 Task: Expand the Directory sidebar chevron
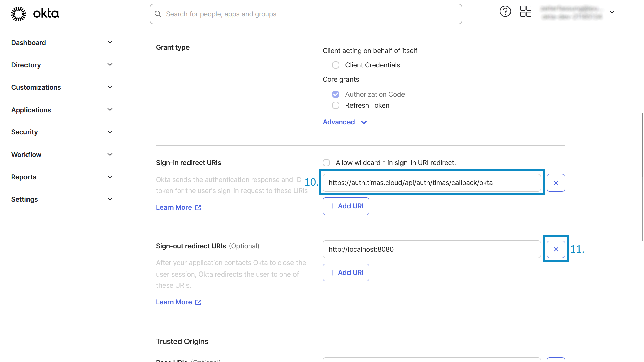[110, 65]
